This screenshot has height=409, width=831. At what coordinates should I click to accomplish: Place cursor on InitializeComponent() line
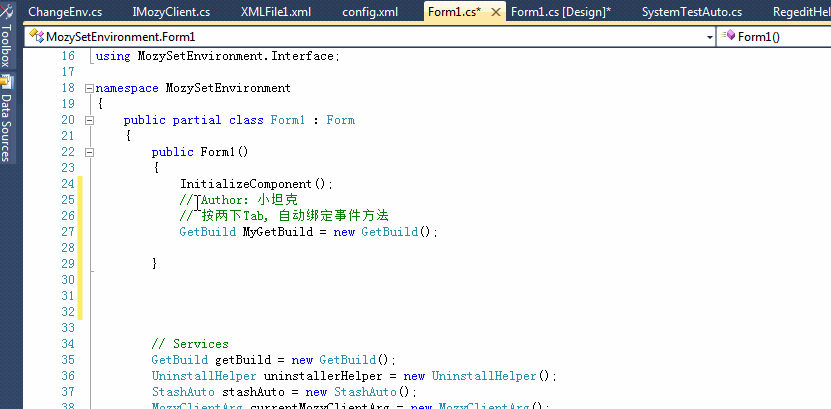click(x=255, y=184)
